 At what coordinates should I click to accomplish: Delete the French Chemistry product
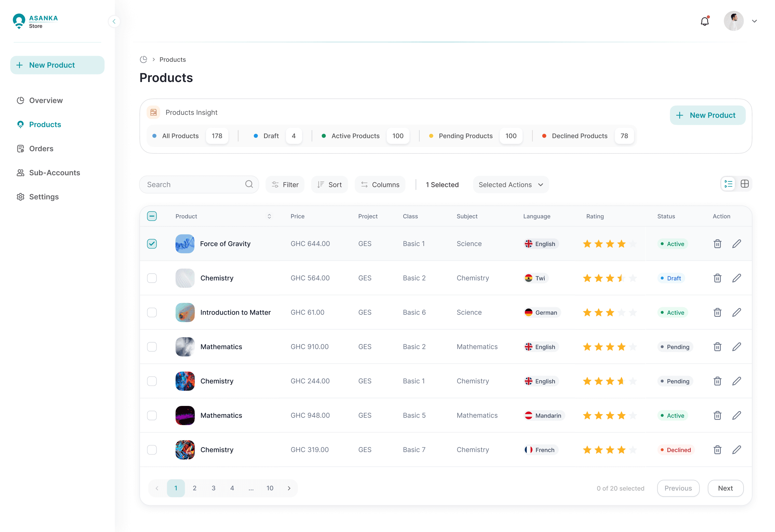coord(717,450)
